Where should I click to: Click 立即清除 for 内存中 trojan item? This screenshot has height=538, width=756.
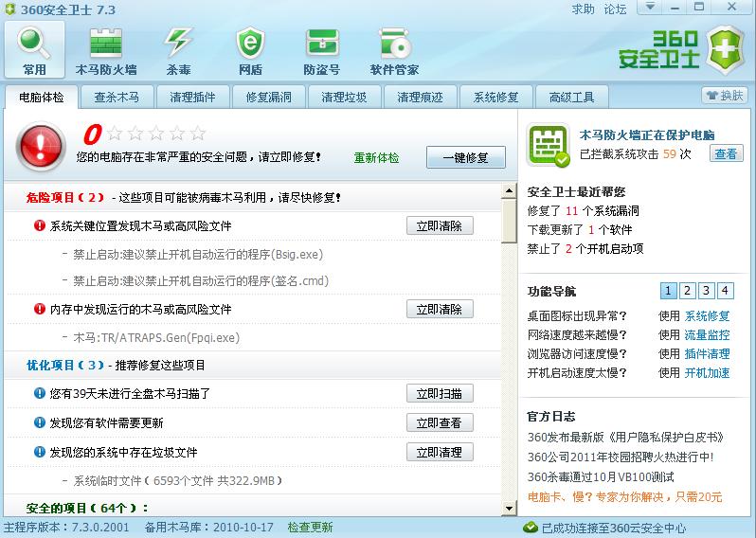(x=440, y=309)
